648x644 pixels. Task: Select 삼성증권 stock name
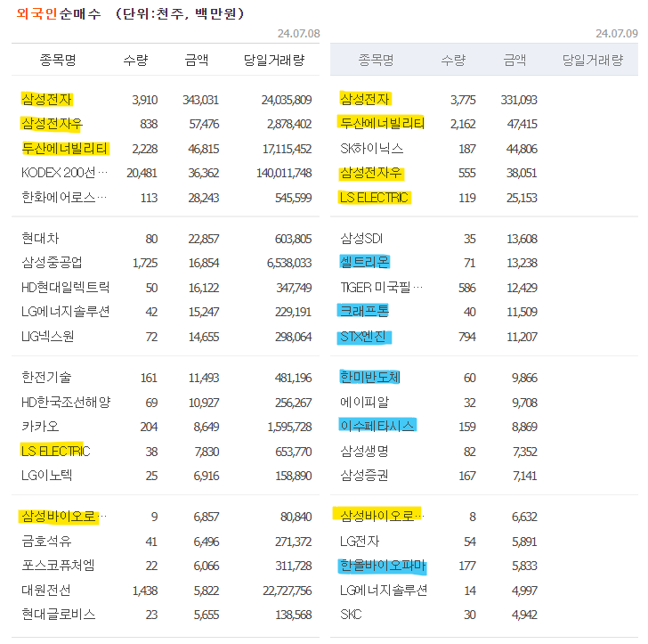click(364, 476)
